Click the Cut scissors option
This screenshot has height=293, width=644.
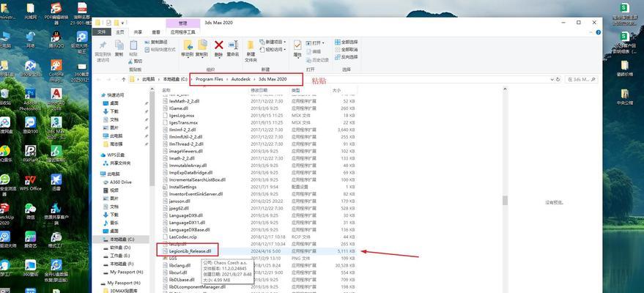tap(136, 62)
